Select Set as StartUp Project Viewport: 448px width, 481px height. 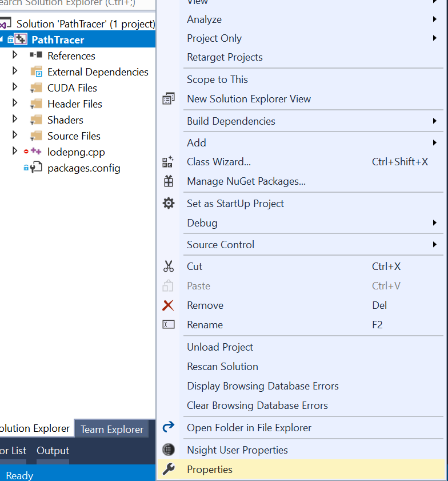point(301,204)
